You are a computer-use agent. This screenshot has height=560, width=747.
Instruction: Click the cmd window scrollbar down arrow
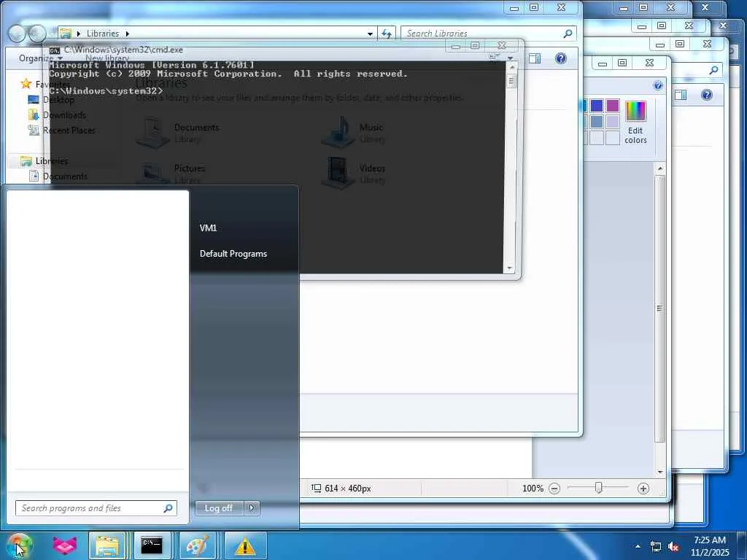tap(510, 268)
